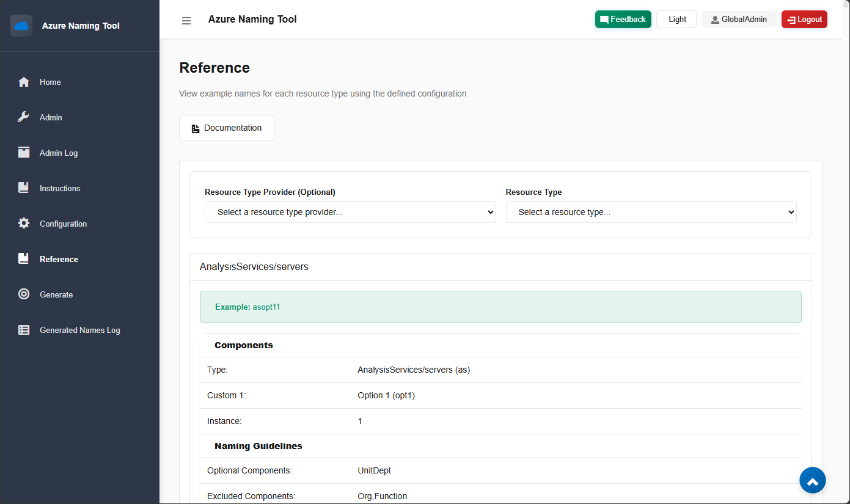Expand the AnalysisServices/servers panel
The height and width of the screenshot is (504, 850).
click(254, 266)
